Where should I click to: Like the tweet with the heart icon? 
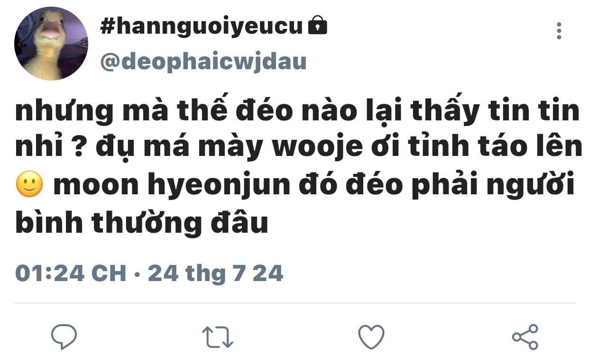coord(371,337)
